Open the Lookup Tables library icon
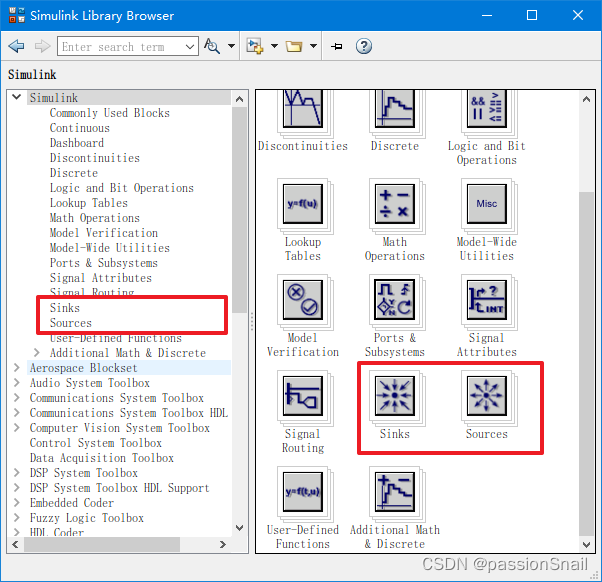 [x=303, y=204]
